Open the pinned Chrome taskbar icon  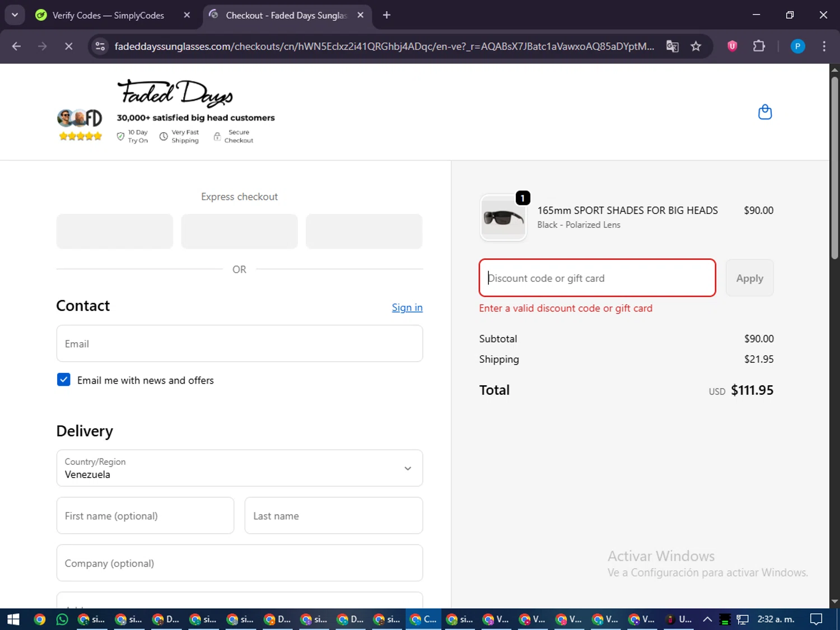(x=39, y=619)
